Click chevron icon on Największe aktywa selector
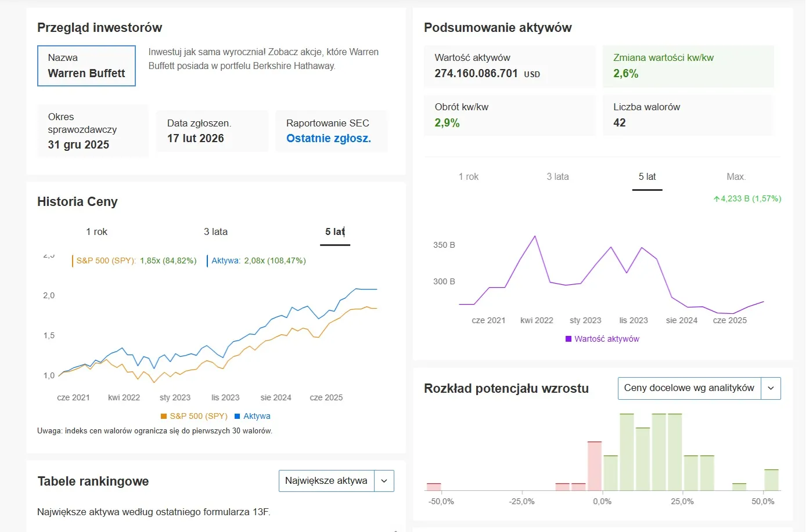The height and width of the screenshot is (532, 806). pyautogui.click(x=383, y=480)
